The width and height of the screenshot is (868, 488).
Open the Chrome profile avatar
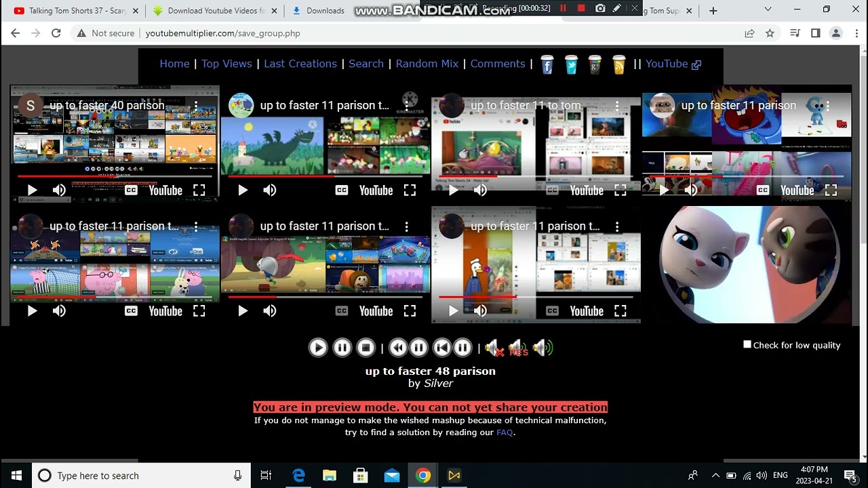point(836,33)
